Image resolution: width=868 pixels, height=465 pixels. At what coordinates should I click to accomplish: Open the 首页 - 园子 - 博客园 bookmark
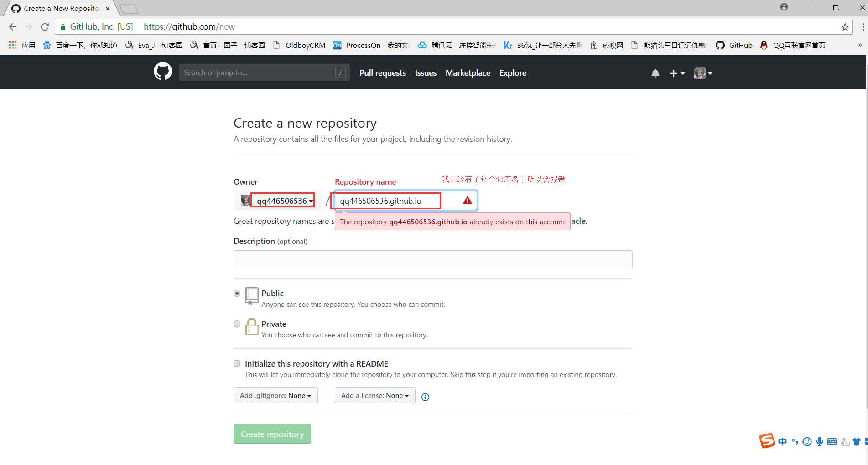click(x=228, y=45)
